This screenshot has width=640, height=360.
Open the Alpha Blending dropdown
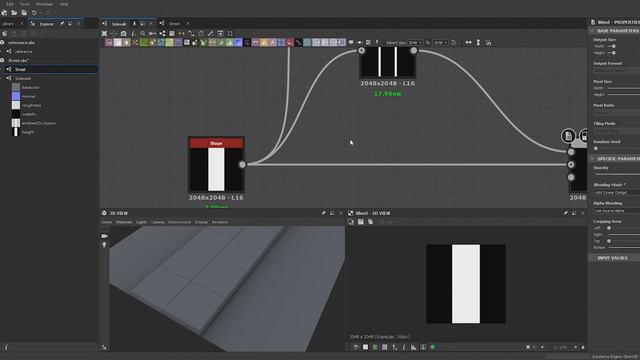point(616,211)
